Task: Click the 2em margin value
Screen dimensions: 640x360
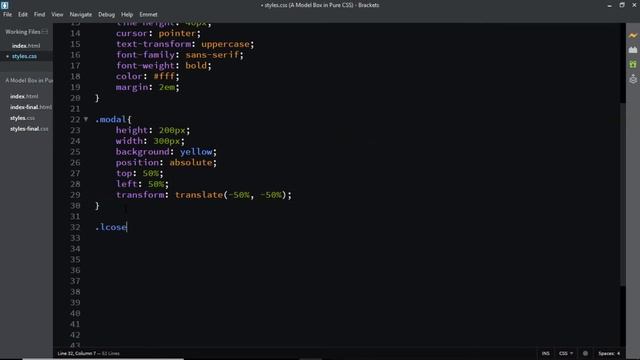Action: click(x=167, y=87)
